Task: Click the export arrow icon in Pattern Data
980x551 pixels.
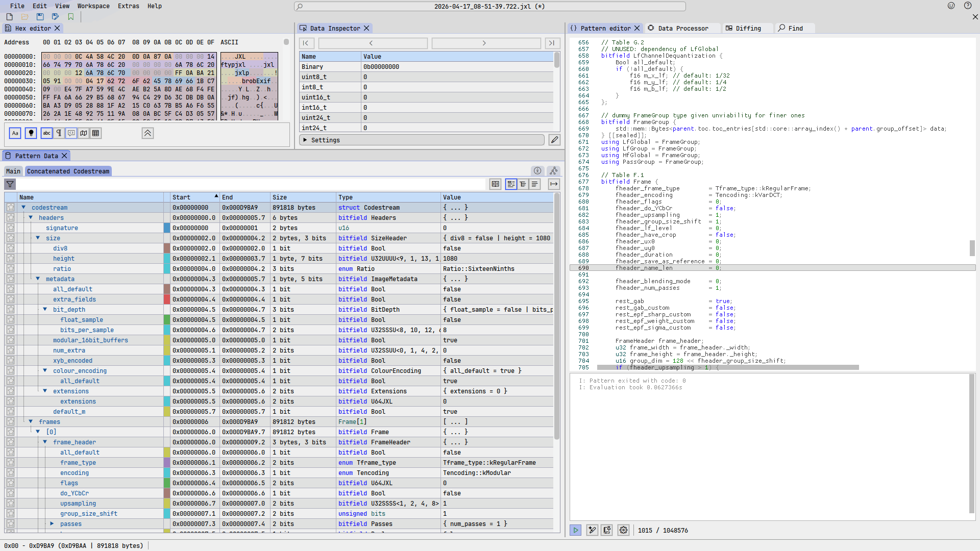Action: 554,184
